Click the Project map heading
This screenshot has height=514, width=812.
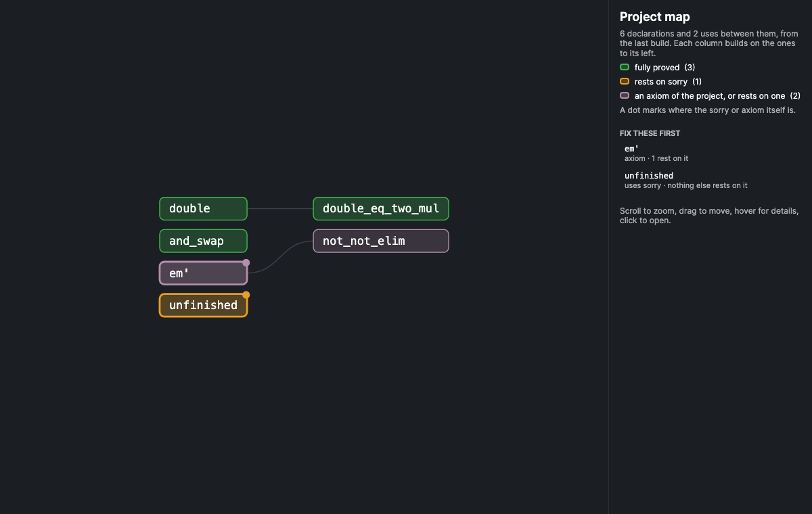pos(654,17)
